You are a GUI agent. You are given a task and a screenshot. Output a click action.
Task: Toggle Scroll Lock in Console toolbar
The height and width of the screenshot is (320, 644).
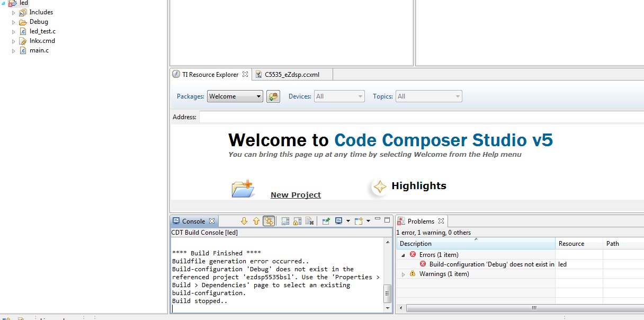click(298, 221)
